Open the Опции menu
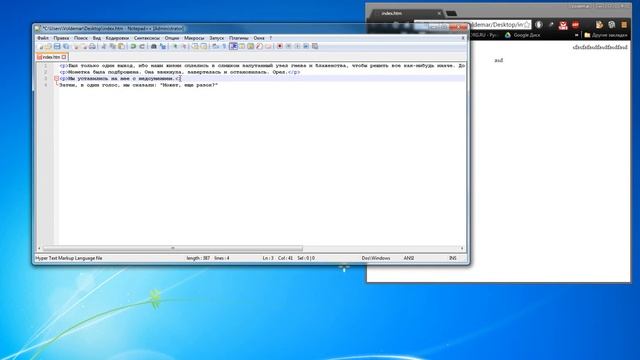640x360 pixels. pos(172,38)
